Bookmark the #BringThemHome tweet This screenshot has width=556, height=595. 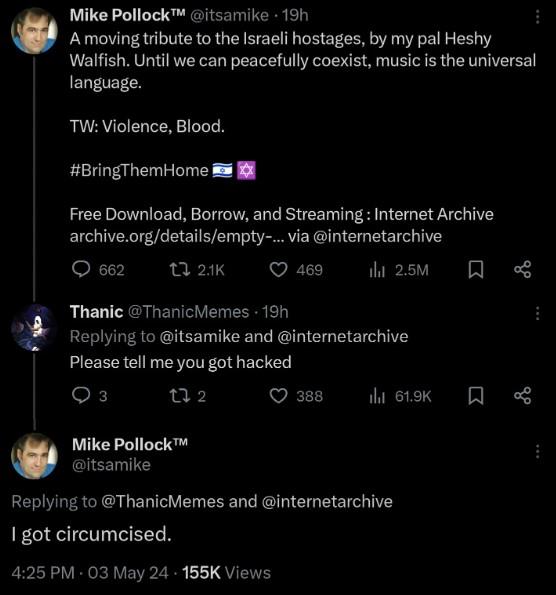click(x=476, y=270)
